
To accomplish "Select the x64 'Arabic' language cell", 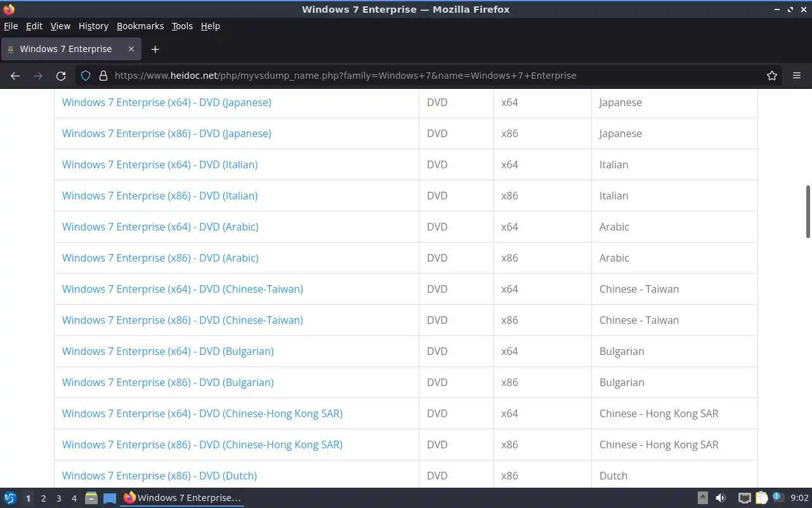I will (x=674, y=227).
